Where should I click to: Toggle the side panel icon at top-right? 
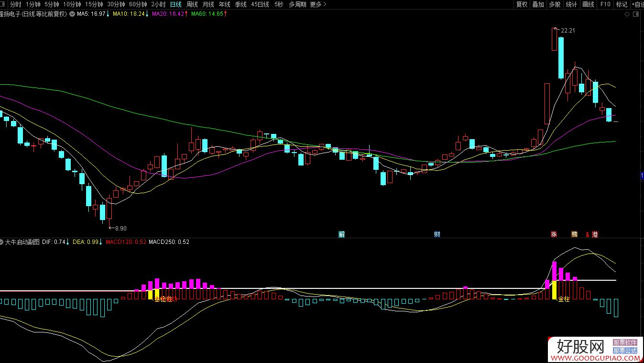point(635,14)
